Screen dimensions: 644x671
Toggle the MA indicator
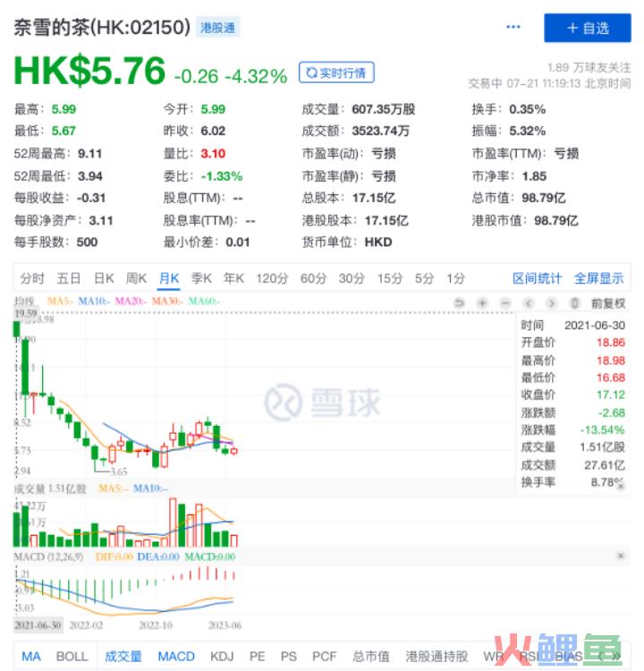coord(31,657)
